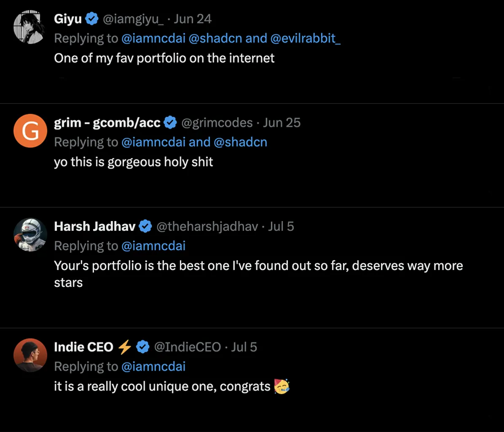Open the @grimcodes handle

(217, 123)
